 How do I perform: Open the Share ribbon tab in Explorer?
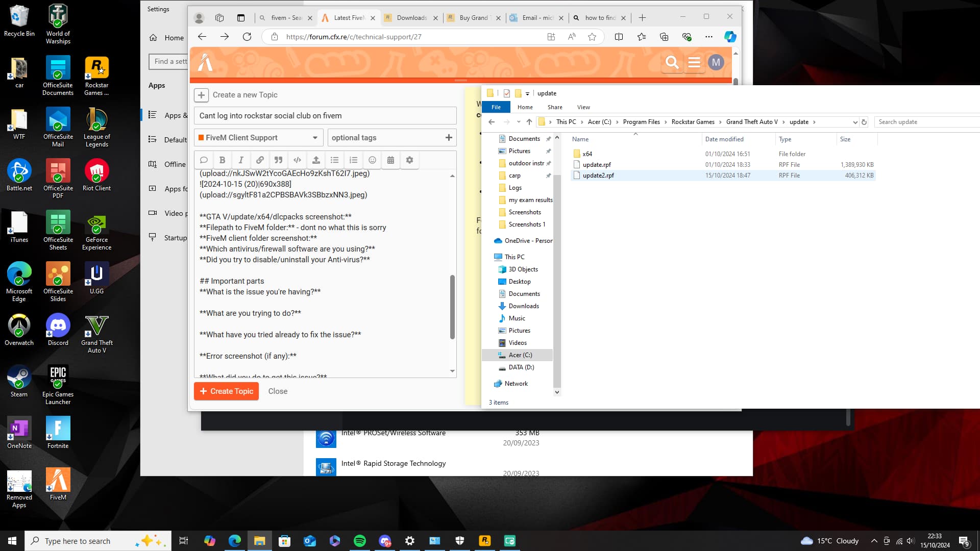pos(555,107)
